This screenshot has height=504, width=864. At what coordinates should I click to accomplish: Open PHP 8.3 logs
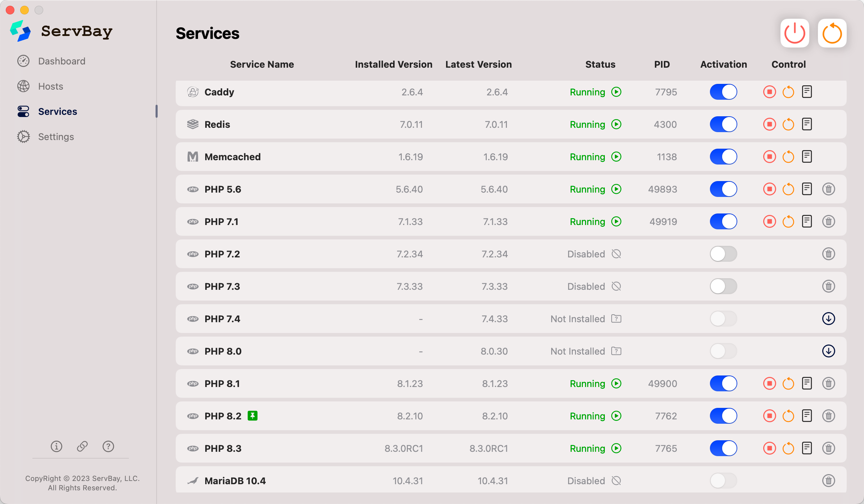tap(807, 448)
